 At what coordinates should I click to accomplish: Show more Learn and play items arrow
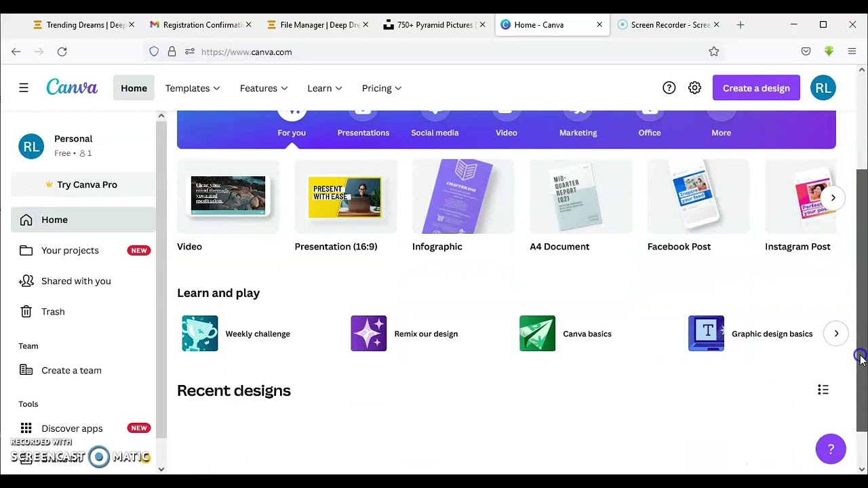coord(836,333)
